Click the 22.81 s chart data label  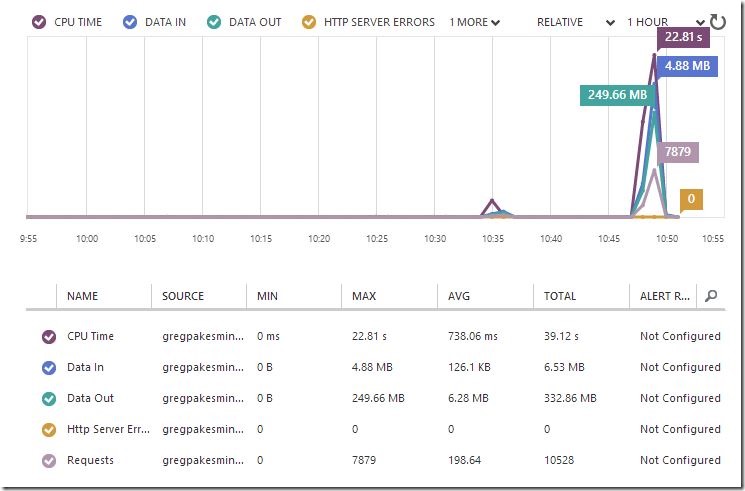[683, 37]
